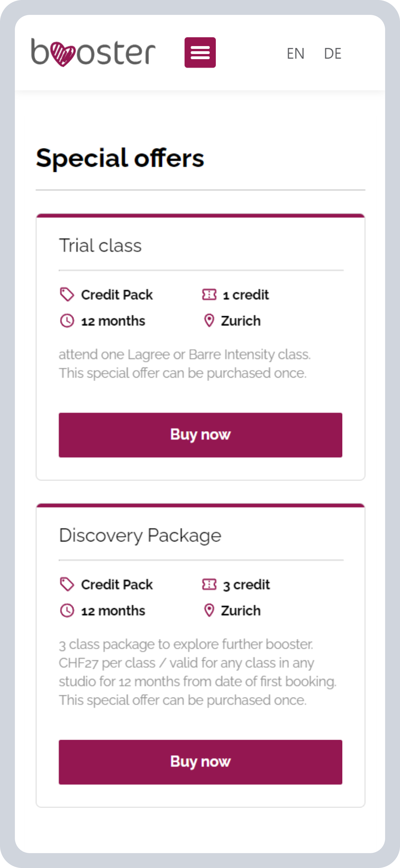The height and width of the screenshot is (868, 400).
Task: Click the clock icon in Discovery Package card
Action: [67, 610]
